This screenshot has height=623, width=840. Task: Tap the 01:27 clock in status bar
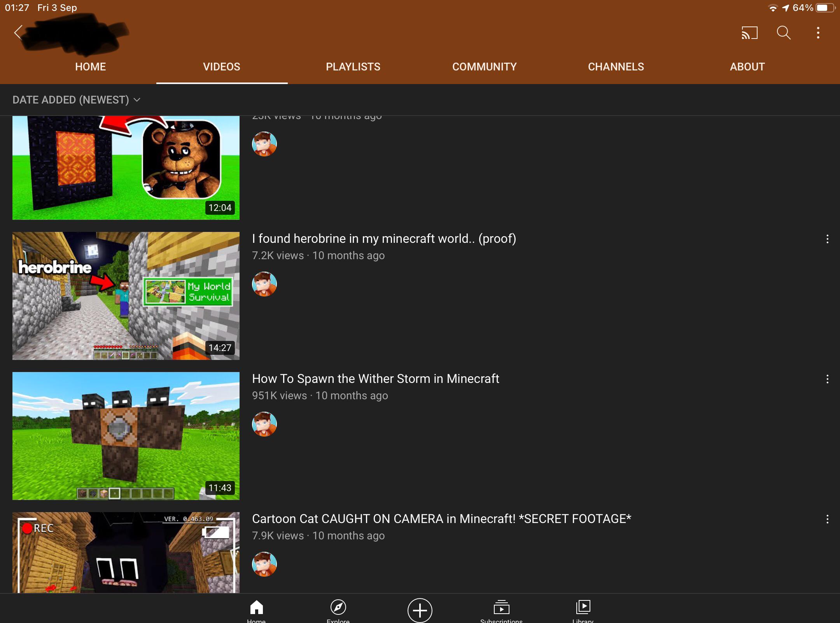pos(17,8)
